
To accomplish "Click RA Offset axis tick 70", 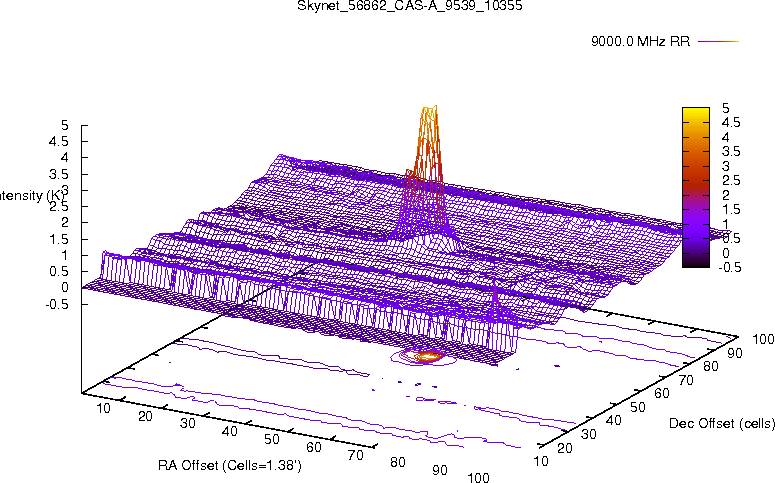I will 355,455.
